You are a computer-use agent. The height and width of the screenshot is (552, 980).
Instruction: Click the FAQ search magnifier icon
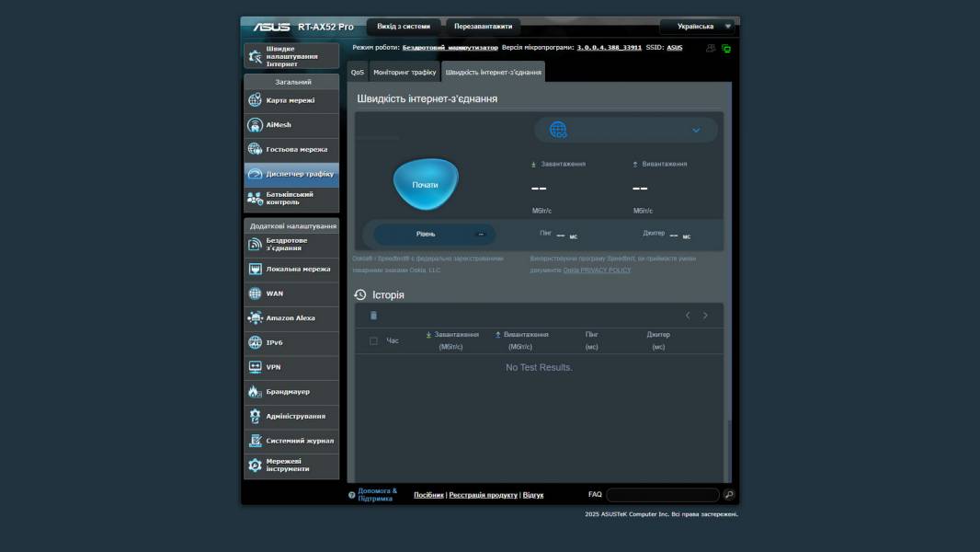coord(729,495)
